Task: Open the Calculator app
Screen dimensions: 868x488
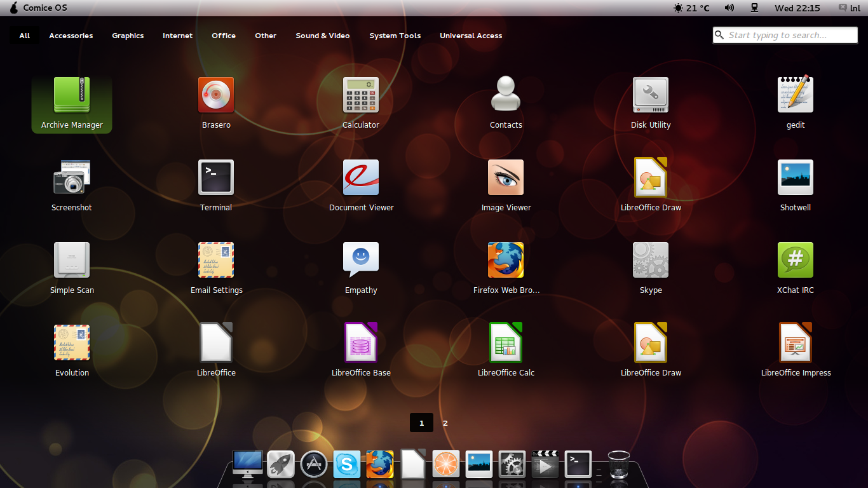Action: coord(361,95)
